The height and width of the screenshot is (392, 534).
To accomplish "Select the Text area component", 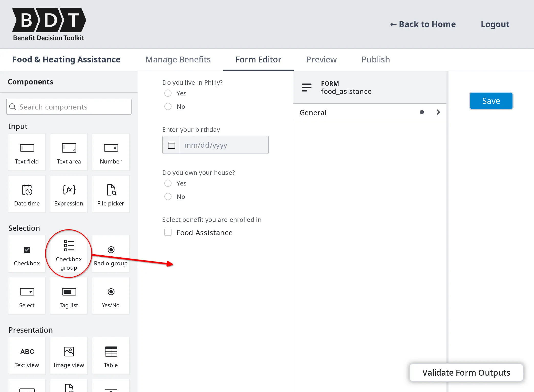I will click(x=69, y=152).
